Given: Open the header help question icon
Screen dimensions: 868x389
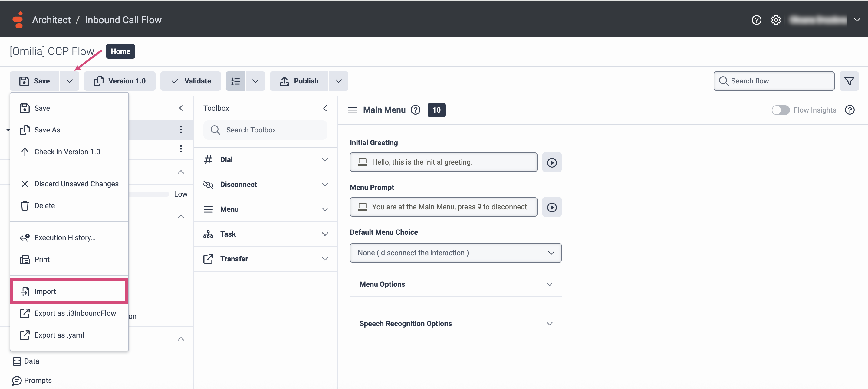Looking at the screenshot, I should [x=756, y=20].
